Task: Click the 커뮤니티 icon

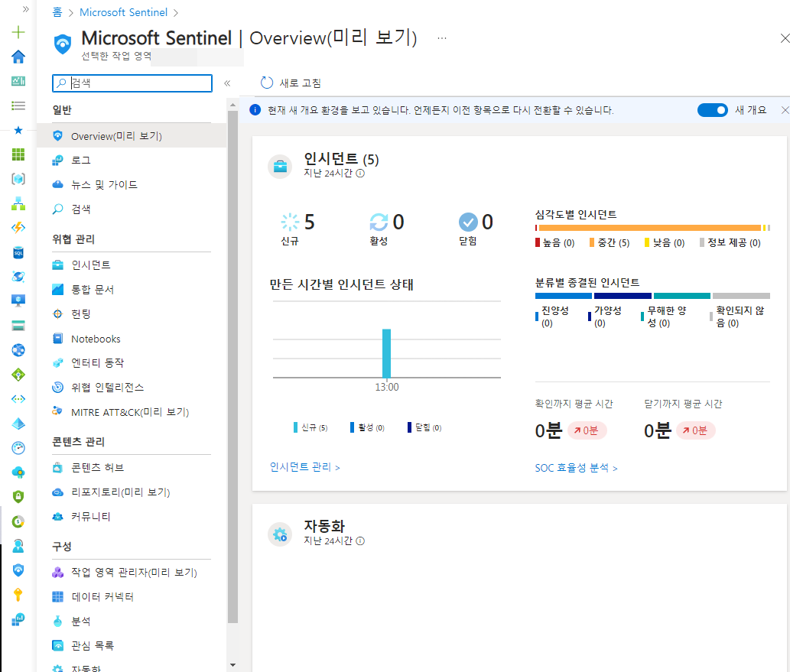Action: click(58, 516)
